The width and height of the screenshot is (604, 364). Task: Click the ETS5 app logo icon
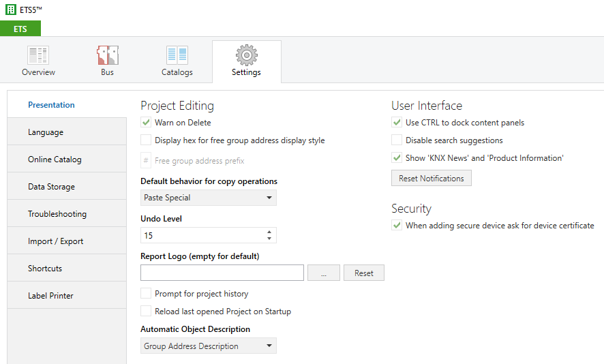click(10, 10)
